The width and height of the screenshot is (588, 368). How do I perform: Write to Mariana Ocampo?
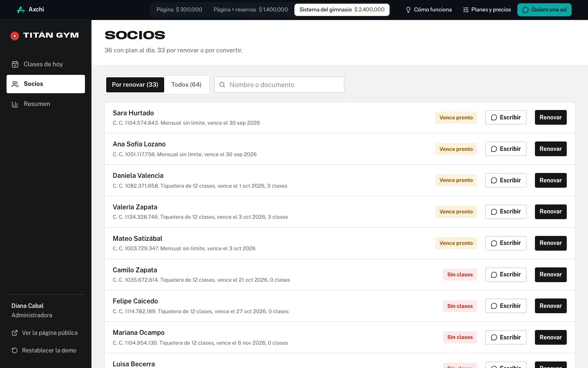click(x=506, y=337)
